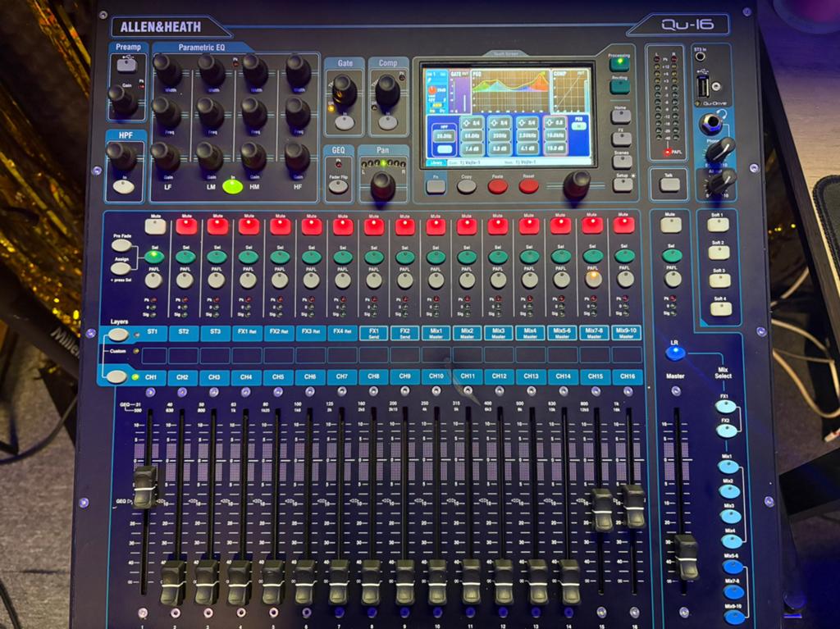Open the Library tab on the touchscreen
Screen dimensions: 840x629
click(436, 162)
